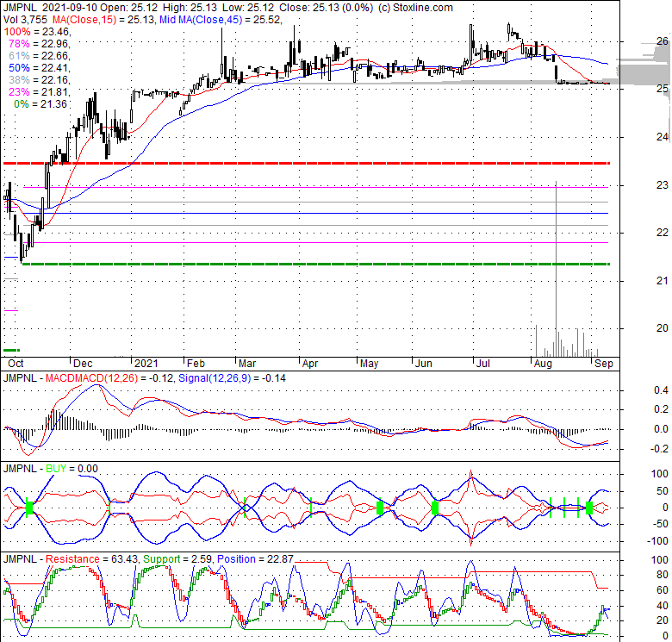672x642 pixels.
Task: Click the 'Jun' month axis label
Action: [x=423, y=364]
